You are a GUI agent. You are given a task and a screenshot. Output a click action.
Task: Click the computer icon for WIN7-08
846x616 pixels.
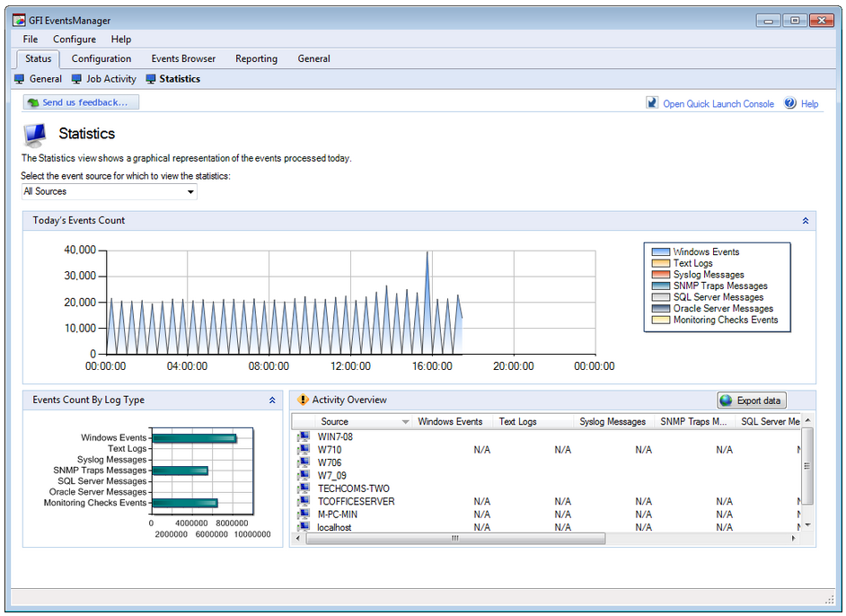pos(304,436)
